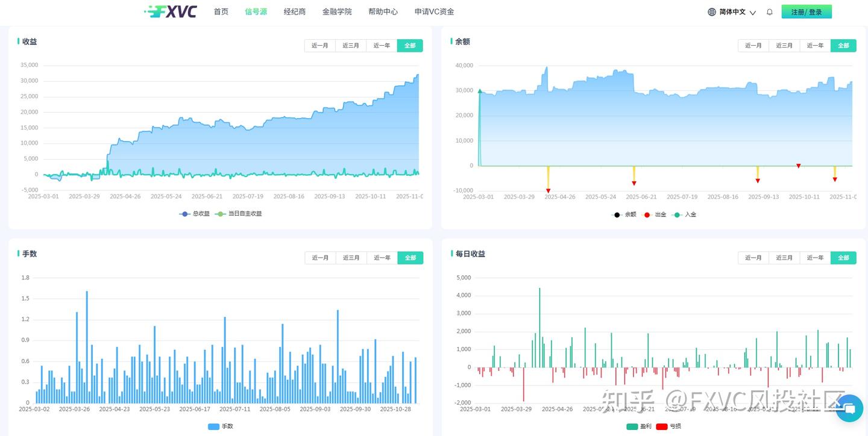Open the 帮助中心 menu
The height and width of the screenshot is (436, 868).
[383, 11]
